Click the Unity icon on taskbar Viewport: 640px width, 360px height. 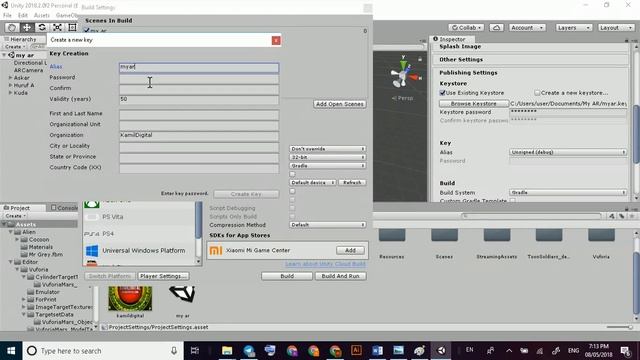tap(442, 351)
